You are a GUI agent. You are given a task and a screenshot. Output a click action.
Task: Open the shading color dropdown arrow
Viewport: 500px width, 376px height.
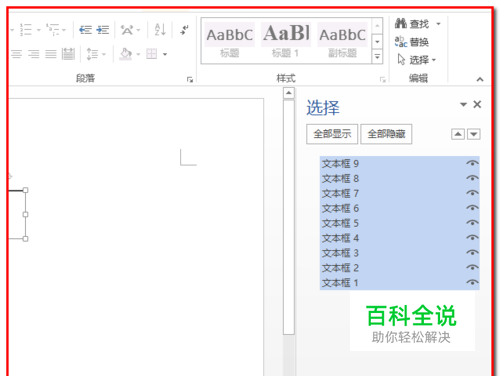[138, 54]
